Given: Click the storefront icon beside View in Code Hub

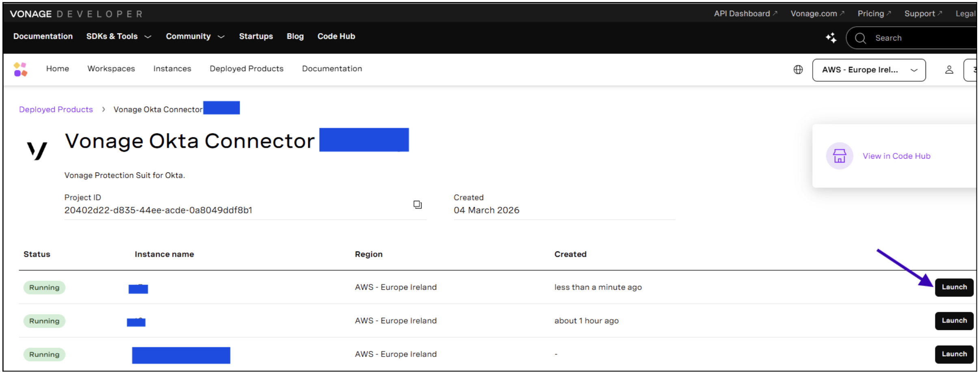Looking at the screenshot, I should point(839,156).
